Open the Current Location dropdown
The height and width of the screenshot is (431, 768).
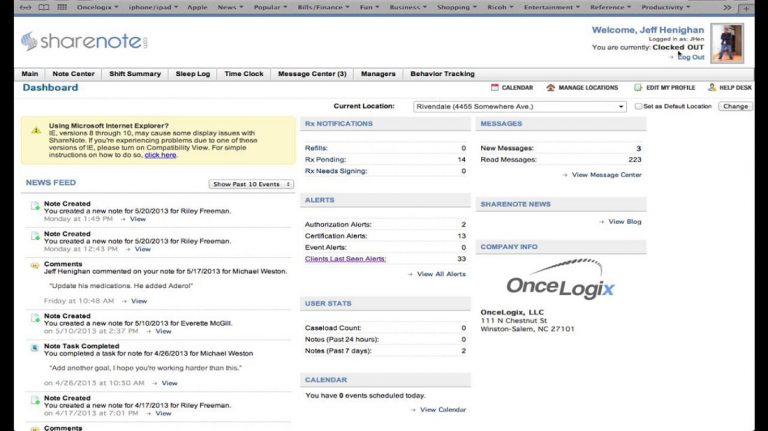pos(520,106)
